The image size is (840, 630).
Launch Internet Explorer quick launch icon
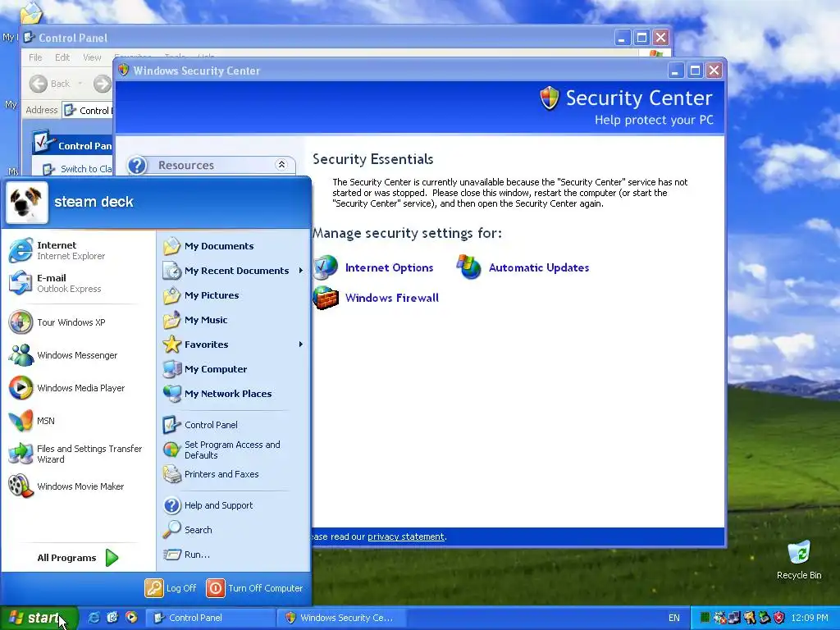94,618
